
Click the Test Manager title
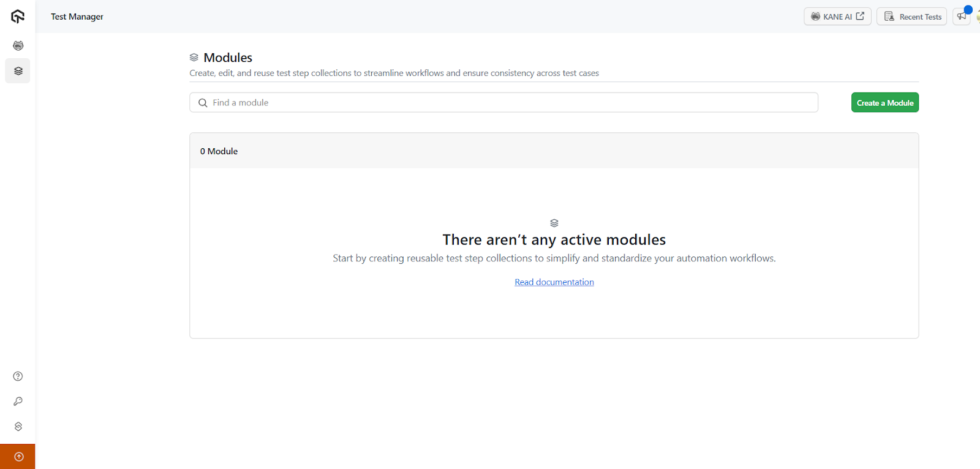click(x=77, y=17)
